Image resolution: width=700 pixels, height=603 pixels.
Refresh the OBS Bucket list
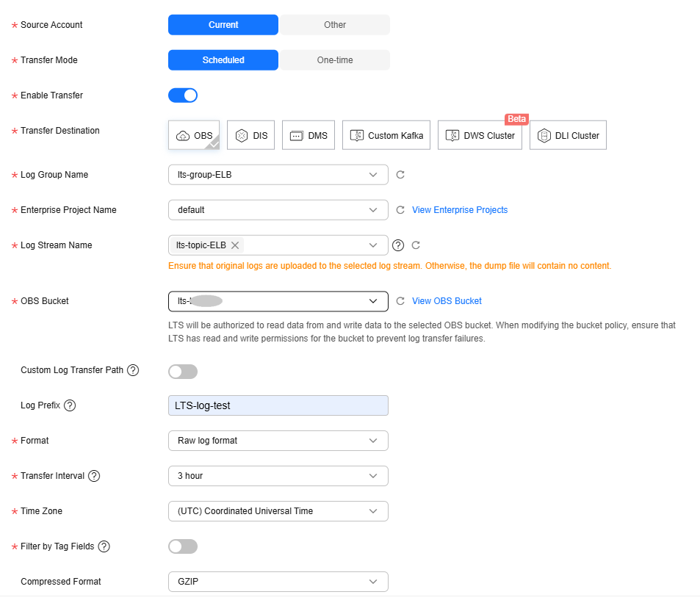coord(400,301)
